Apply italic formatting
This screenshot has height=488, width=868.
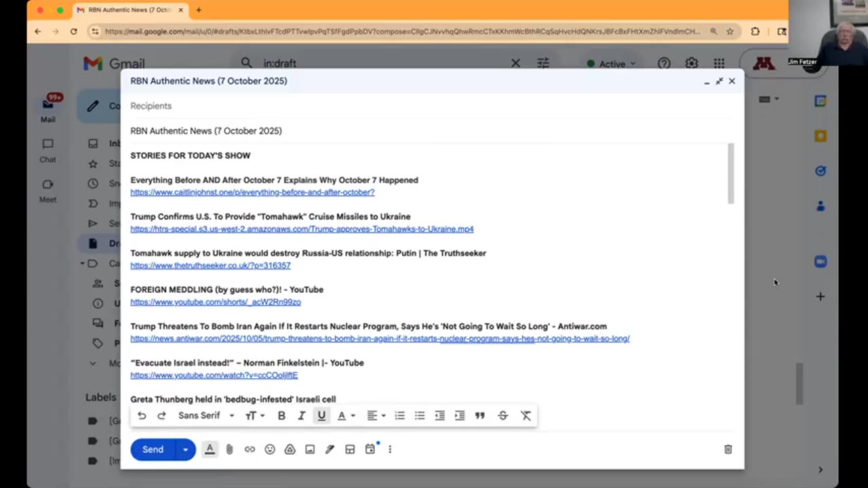click(301, 415)
